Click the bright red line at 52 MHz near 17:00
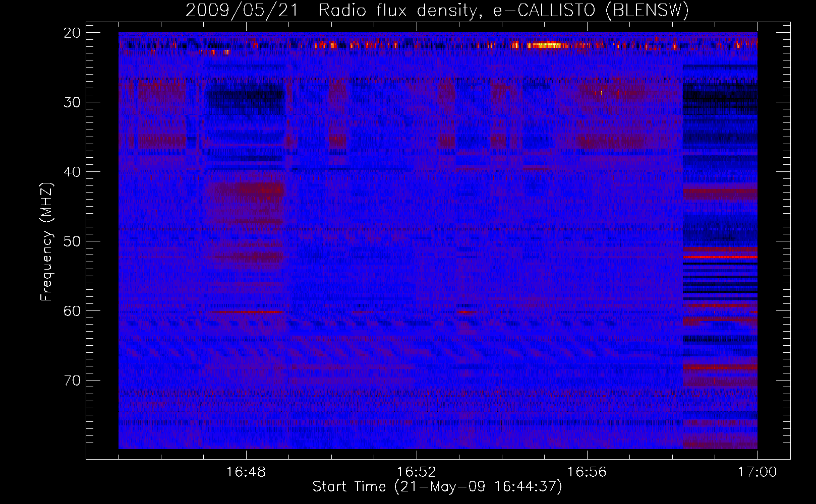Viewport: 816px width, 504px height. (720, 257)
